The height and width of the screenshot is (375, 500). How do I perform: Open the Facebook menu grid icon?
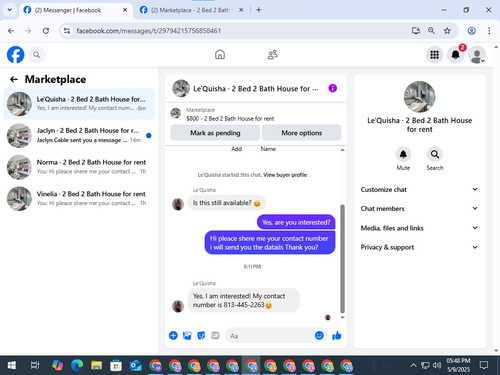pos(434,55)
